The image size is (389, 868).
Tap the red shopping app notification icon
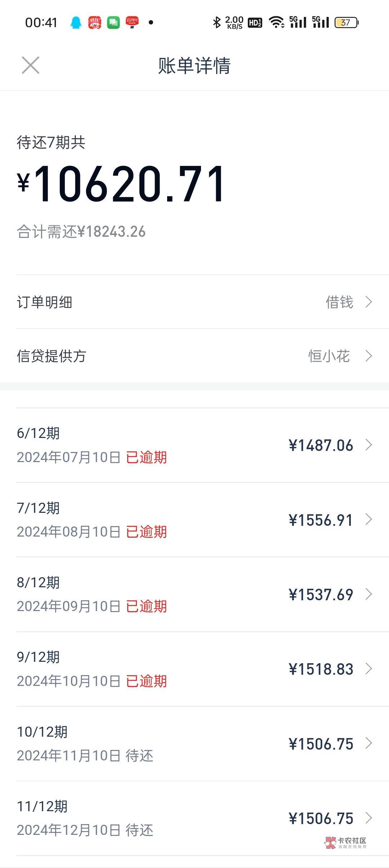(95, 23)
